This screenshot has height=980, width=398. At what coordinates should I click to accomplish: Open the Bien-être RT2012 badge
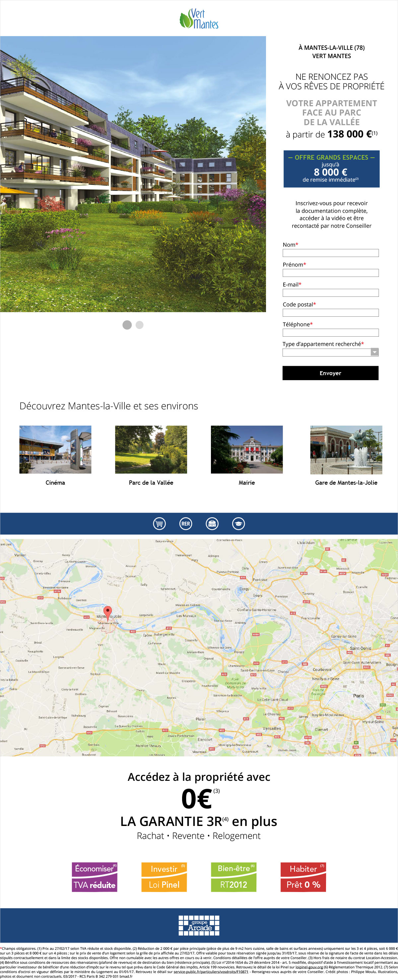click(233, 877)
